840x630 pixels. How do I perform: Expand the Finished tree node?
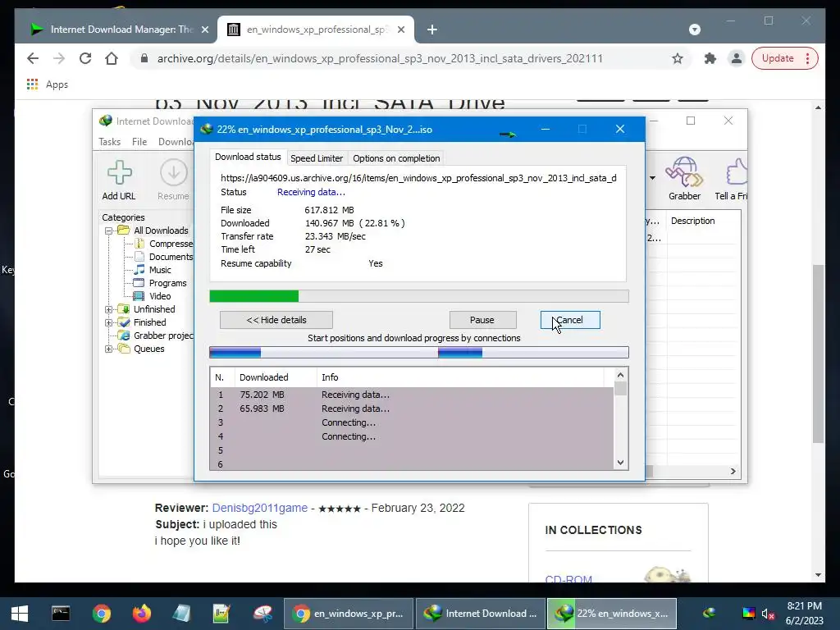(x=109, y=322)
